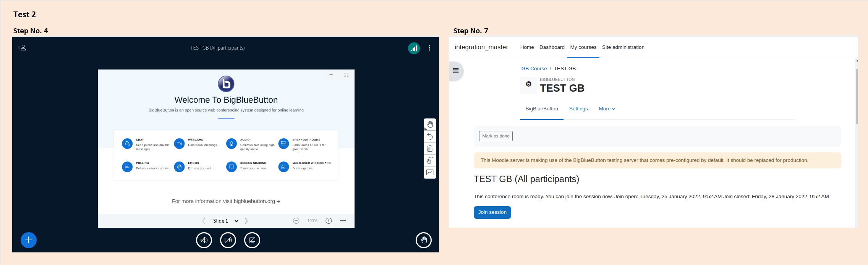Select the whiteboard pan hand tool
This screenshot has height=265, width=868.
pyautogui.click(x=430, y=124)
